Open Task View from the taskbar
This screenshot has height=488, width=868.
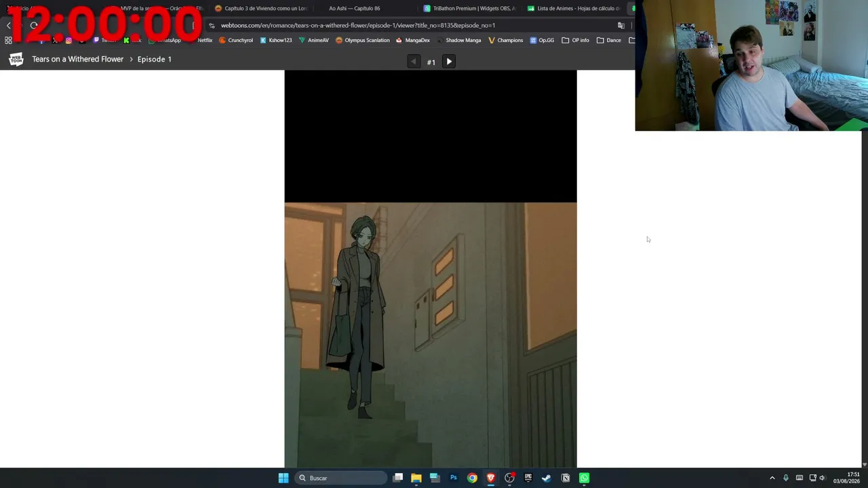tap(398, 479)
